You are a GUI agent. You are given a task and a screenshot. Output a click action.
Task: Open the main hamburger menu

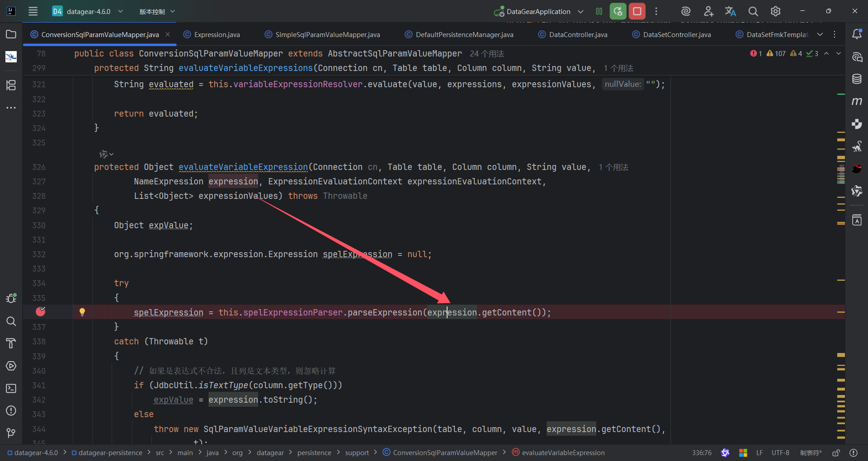33,11
